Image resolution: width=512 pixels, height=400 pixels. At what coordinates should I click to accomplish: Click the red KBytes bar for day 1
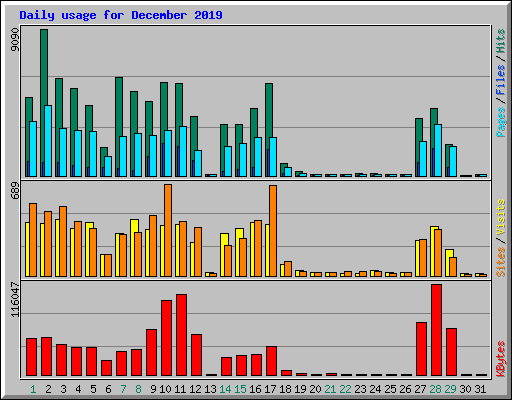pyautogui.click(x=31, y=357)
